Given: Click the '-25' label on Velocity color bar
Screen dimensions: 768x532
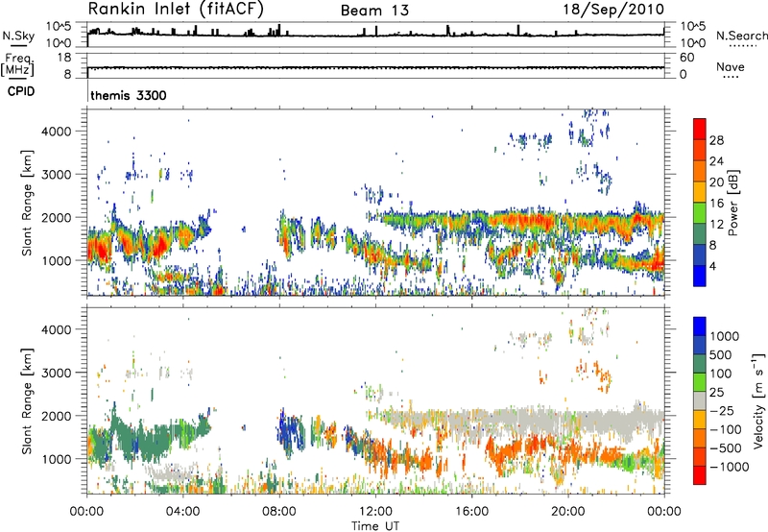Looking at the screenshot, I should (x=721, y=410).
